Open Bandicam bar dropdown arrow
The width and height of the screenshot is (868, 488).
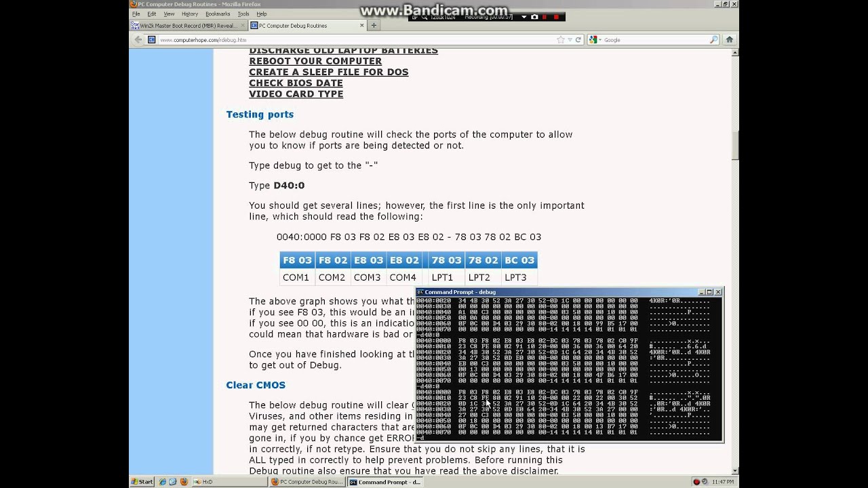(x=524, y=16)
